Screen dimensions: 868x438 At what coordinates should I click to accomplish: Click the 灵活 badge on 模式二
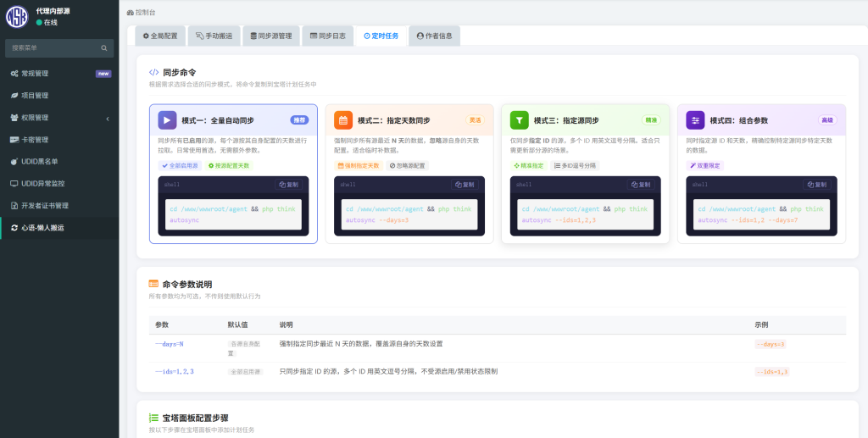tap(476, 120)
